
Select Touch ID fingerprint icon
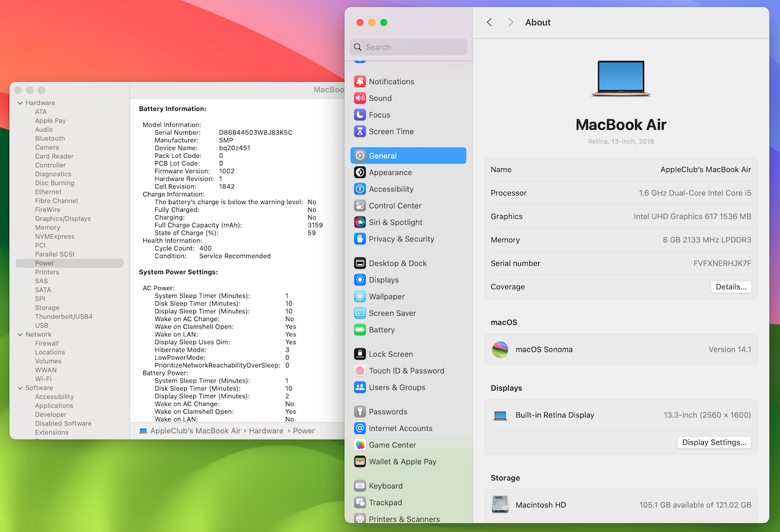360,371
